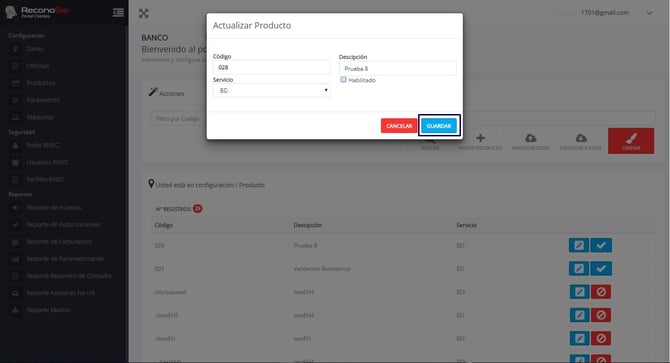Image resolution: width=670 pixels, height=363 pixels.
Task: Click the Zonas icon in sidebar
Action: (15, 49)
